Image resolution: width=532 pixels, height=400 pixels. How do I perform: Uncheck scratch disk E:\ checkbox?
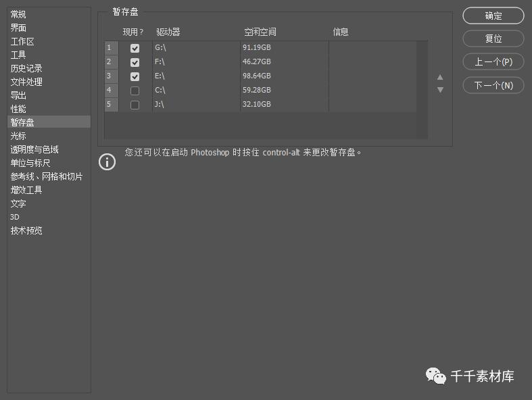135,76
